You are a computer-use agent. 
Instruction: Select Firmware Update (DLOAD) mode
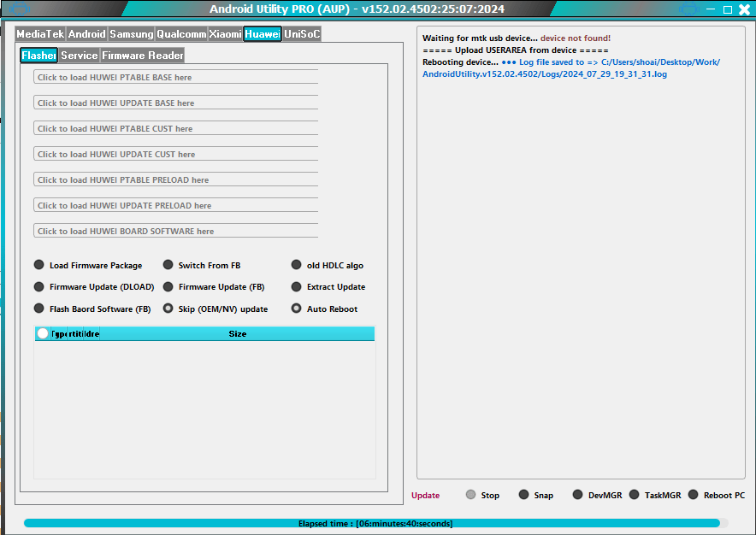[x=38, y=286]
